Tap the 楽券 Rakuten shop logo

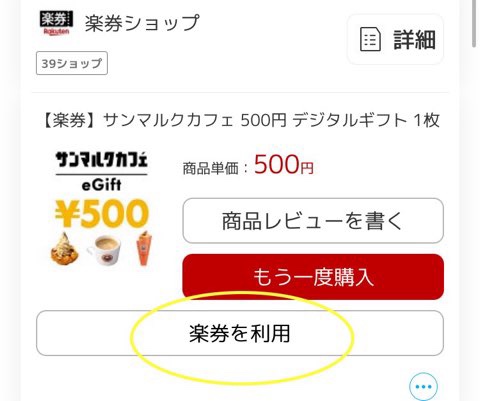tap(56, 23)
